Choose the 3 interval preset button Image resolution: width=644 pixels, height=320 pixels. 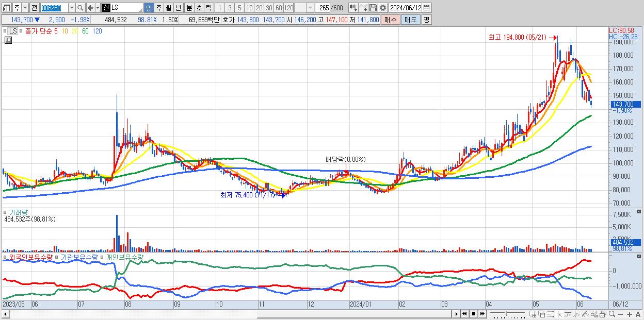point(230,8)
